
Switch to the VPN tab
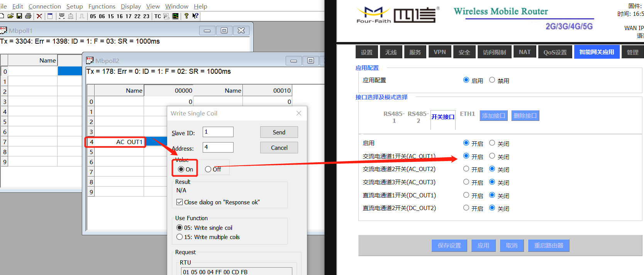point(439,52)
